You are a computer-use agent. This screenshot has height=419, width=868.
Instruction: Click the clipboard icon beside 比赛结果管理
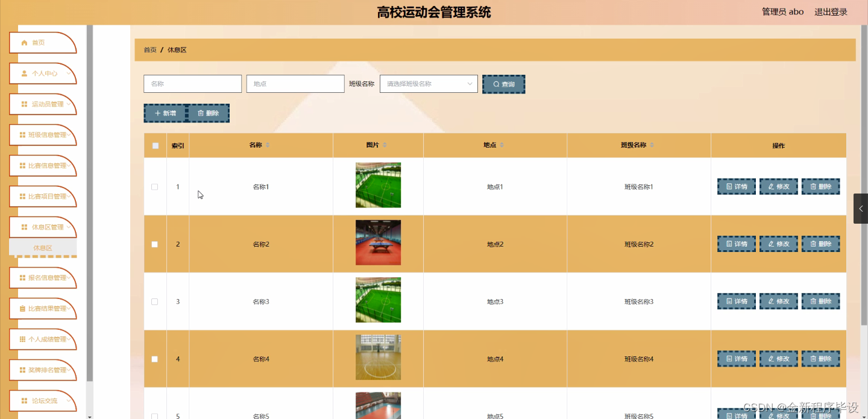coord(22,309)
